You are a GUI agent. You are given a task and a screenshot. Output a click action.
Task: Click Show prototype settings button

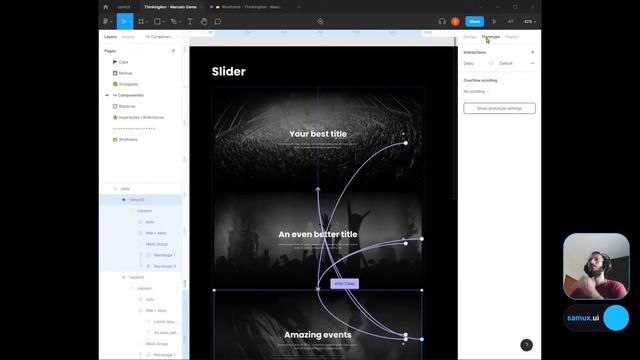click(500, 109)
